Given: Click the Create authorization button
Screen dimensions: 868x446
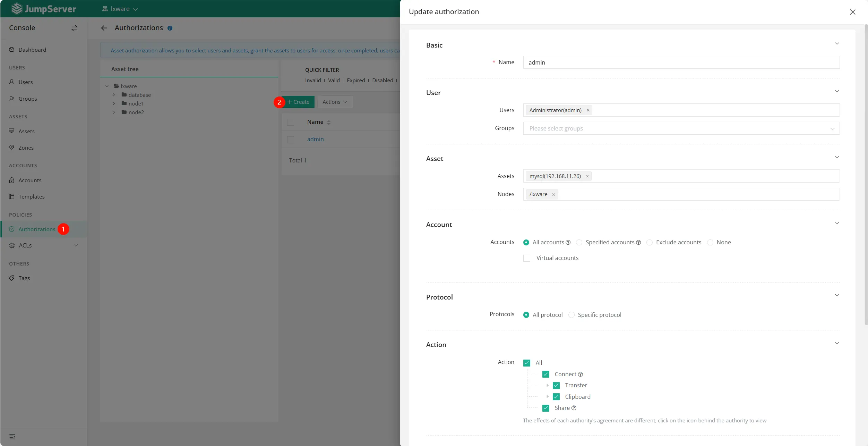Looking at the screenshot, I should [298, 102].
